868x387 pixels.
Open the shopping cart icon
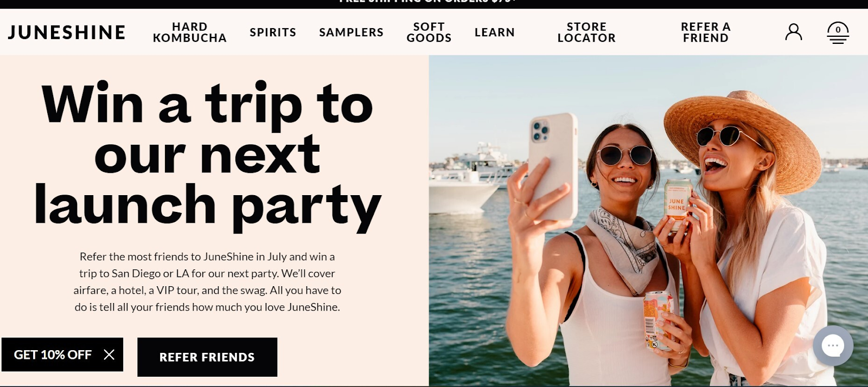pyautogui.click(x=838, y=33)
